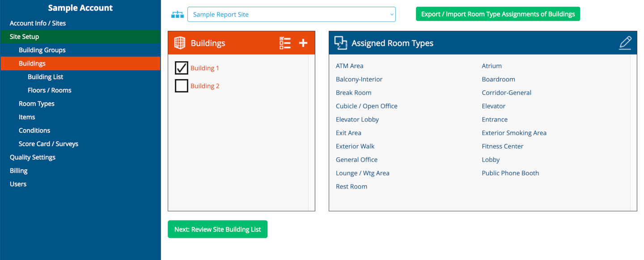
Task: Go to Building Groups in sidebar
Action: point(42,50)
